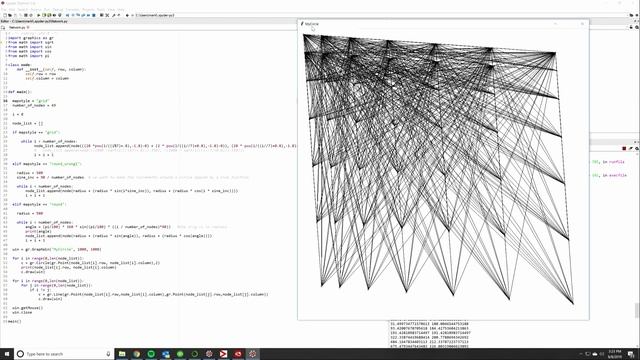Click the Run current cell icon
Image resolution: width=640 pixels, height=360 pixels.
[x=44, y=15]
